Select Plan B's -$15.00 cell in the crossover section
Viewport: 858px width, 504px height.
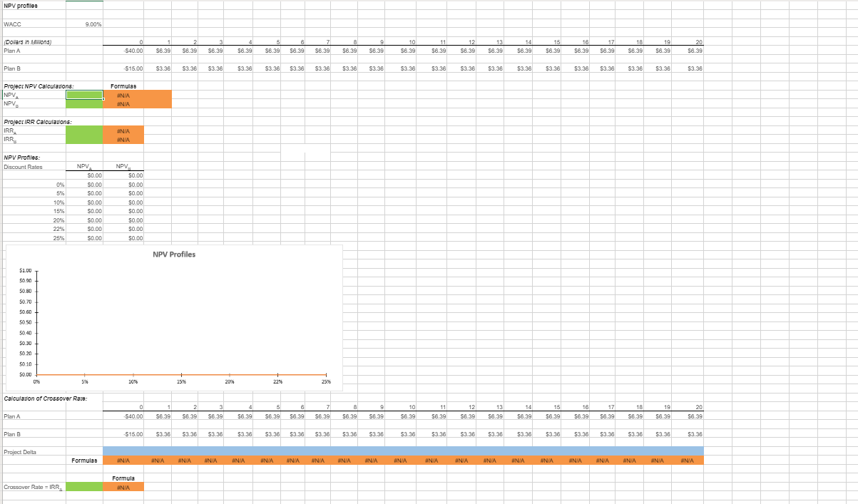point(124,434)
